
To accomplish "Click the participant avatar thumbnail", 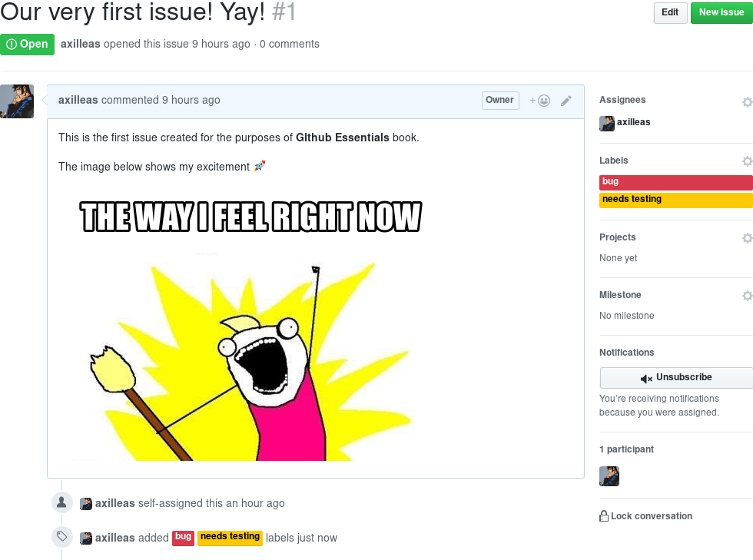I will pyautogui.click(x=609, y=476).
